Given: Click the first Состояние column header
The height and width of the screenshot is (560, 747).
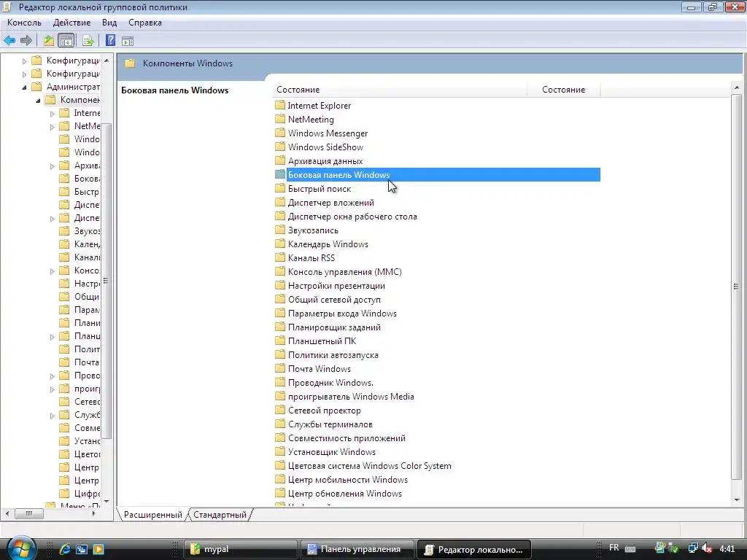Looking at the screenshot, I should point(400,90).
